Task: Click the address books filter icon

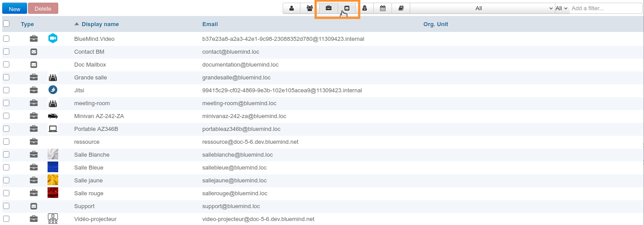Action: tap(401, 8)
